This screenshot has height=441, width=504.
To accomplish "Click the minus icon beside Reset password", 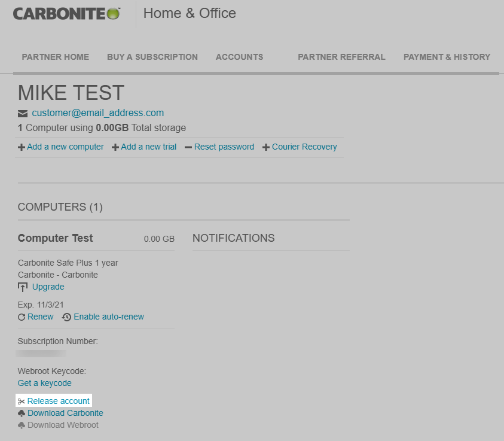I will 188,147.
